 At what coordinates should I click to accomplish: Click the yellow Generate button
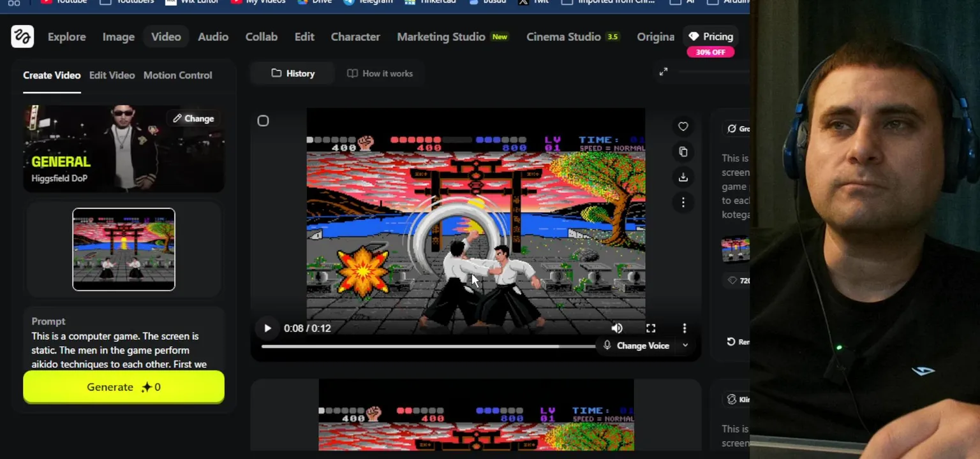(x=124, y=387)
